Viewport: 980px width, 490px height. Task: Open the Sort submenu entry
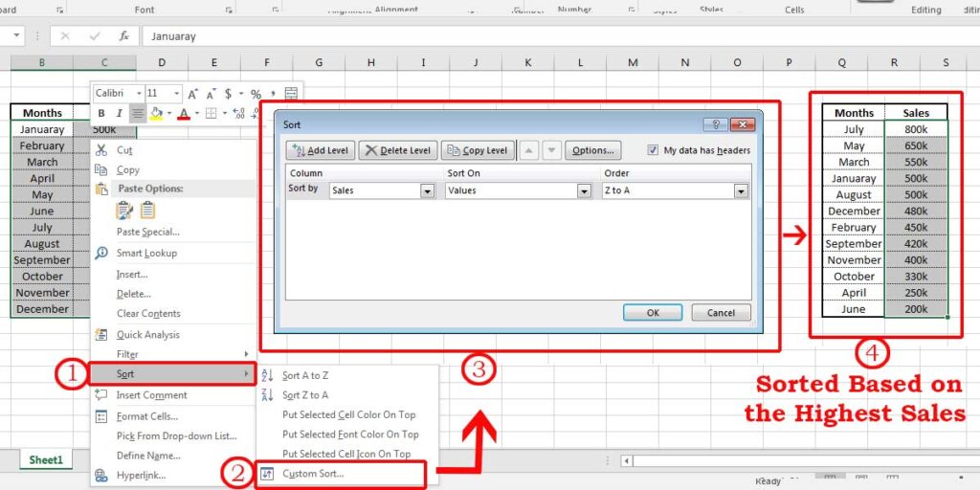coord(173,374)
